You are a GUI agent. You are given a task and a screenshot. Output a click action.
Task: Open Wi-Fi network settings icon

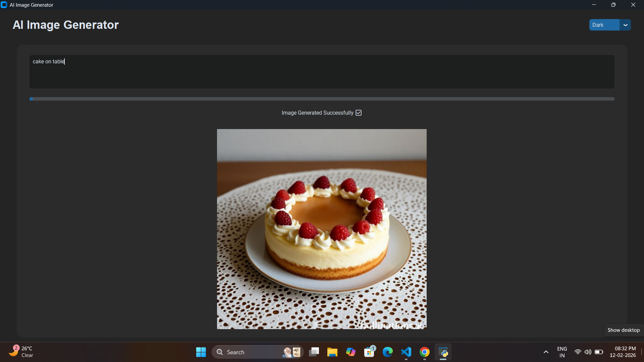point(578,352)
